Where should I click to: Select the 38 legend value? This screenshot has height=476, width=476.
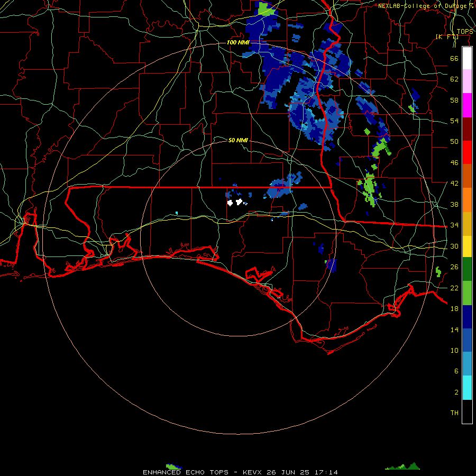pyautogui.click(x=454, y=204)
